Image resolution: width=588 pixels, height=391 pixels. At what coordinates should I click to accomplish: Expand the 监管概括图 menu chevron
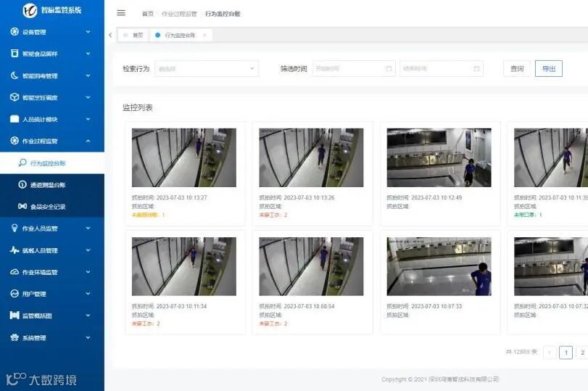tap(88, 316)
